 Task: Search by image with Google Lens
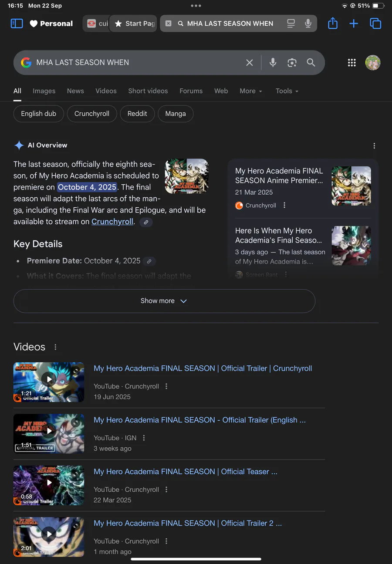tap(292, 63)
